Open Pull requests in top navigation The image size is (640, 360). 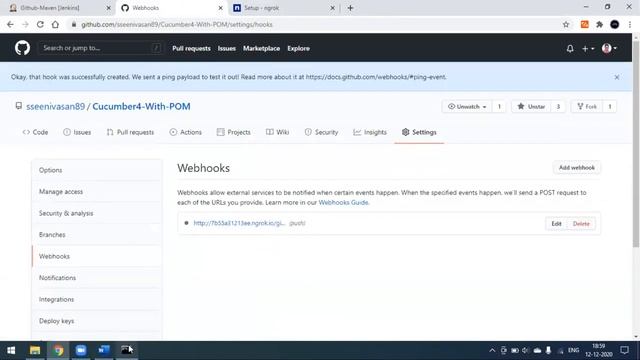(191, 48)
